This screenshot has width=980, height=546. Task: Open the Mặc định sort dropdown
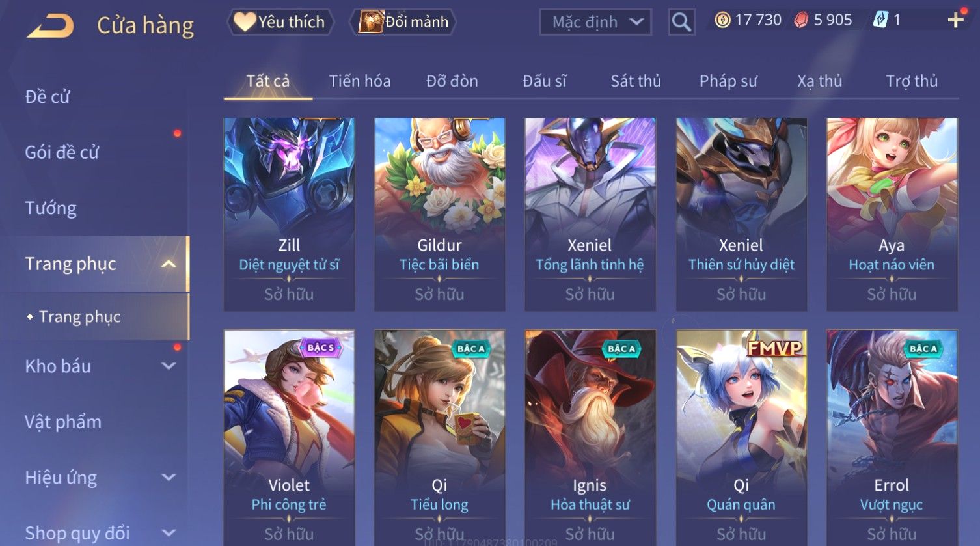tap(595, 22)
